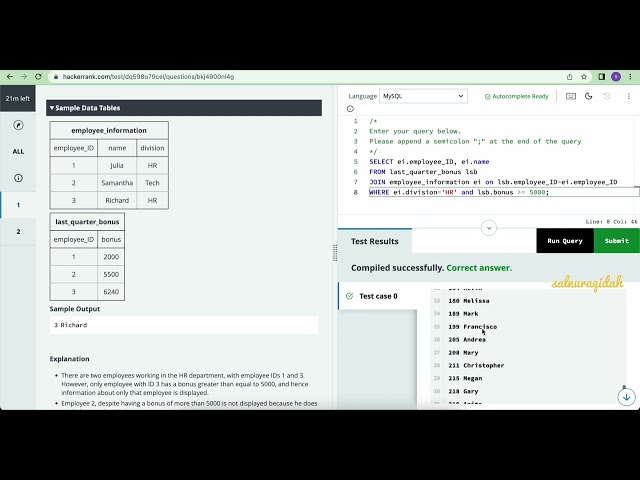Click the 'Correct answer.' status text
Image resolution: width=640 pixels, height=480 pixels.
click(x=479, y=268)
